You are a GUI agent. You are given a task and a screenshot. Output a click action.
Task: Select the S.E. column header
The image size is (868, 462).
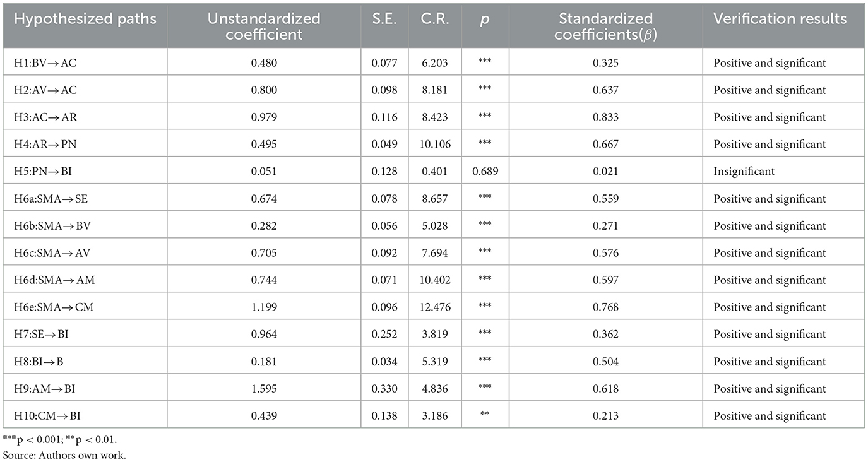pyautogui.click(x=384, y=19)
